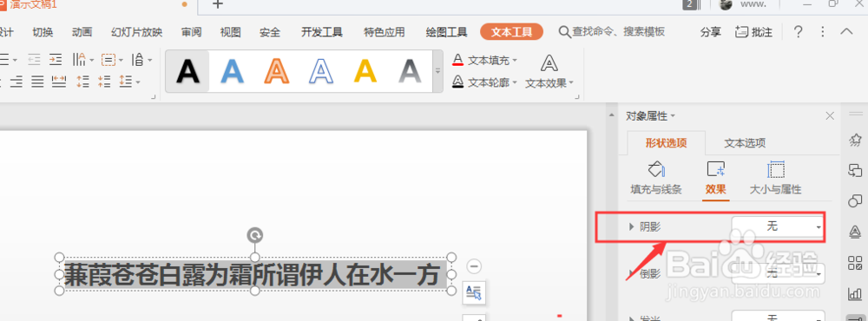Open the text direction dropdown
Screen dimensions: 868x321
[82, 59]
